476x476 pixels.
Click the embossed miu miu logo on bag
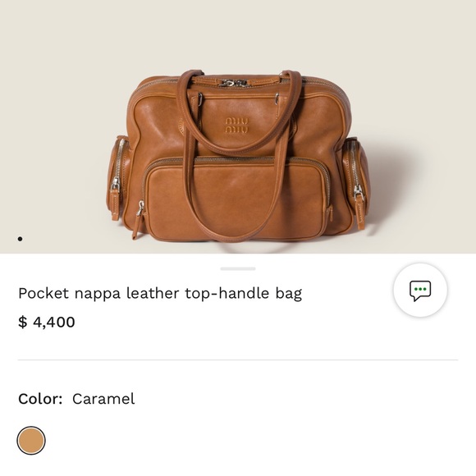236,126
